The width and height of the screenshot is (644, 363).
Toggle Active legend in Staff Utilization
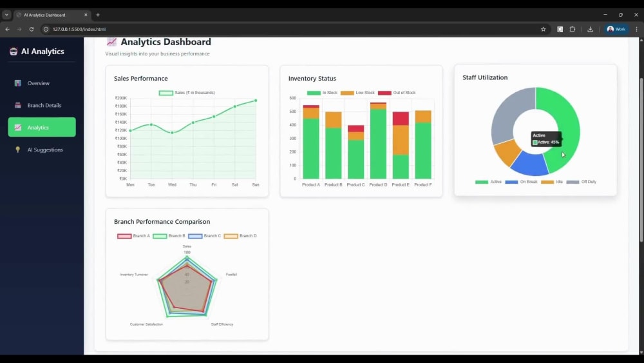488,182
